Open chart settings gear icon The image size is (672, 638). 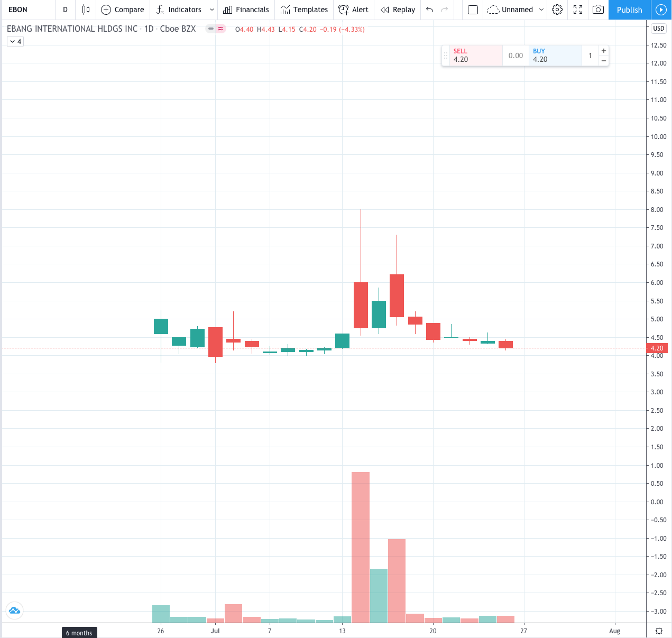click(x=557, y=10)
